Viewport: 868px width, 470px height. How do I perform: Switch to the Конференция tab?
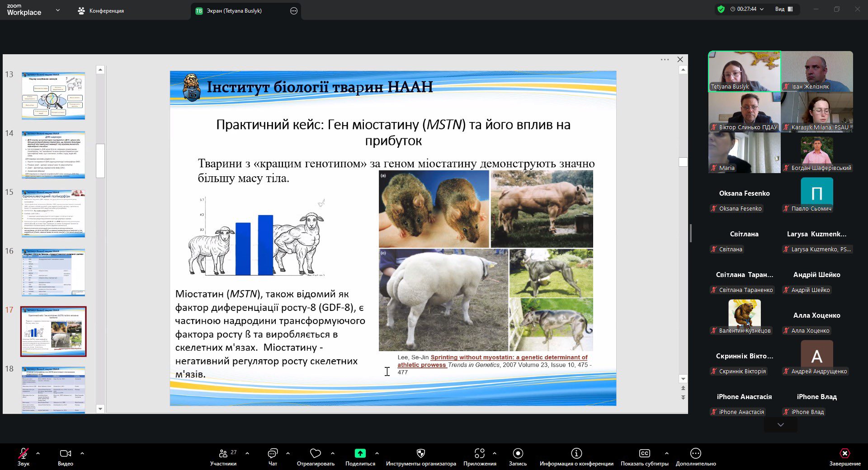101,11
